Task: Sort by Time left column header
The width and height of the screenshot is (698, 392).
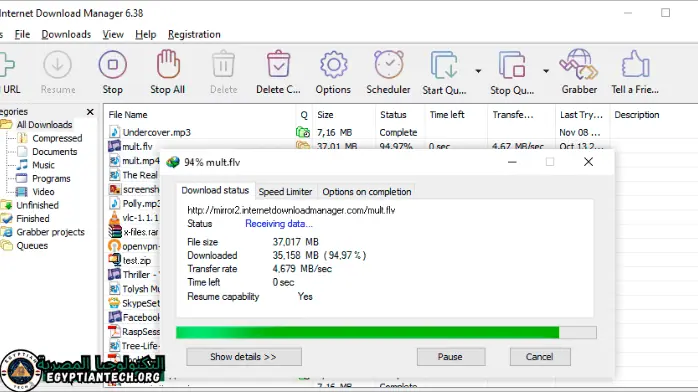Action: 456,115
